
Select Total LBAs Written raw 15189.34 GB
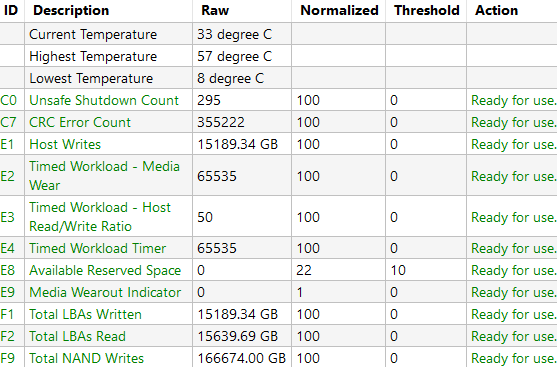[237, 314]
